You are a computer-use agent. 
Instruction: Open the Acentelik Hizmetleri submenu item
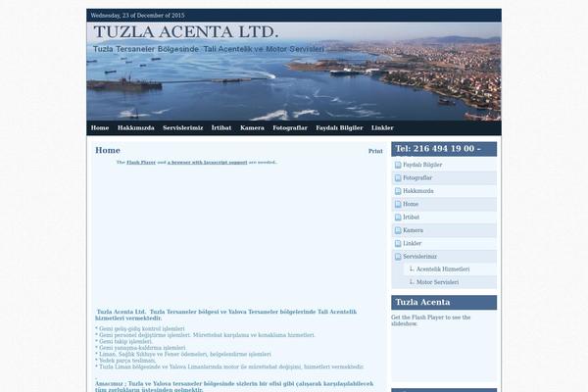(443, 269)
